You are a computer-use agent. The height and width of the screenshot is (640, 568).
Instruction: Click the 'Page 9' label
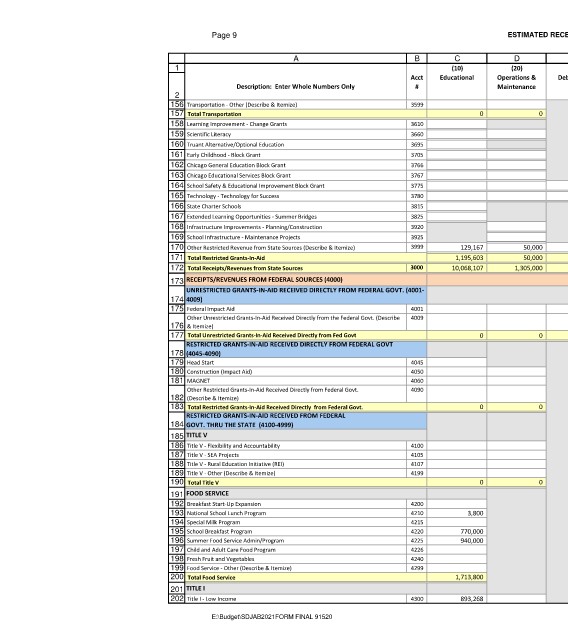click(224, 35)
